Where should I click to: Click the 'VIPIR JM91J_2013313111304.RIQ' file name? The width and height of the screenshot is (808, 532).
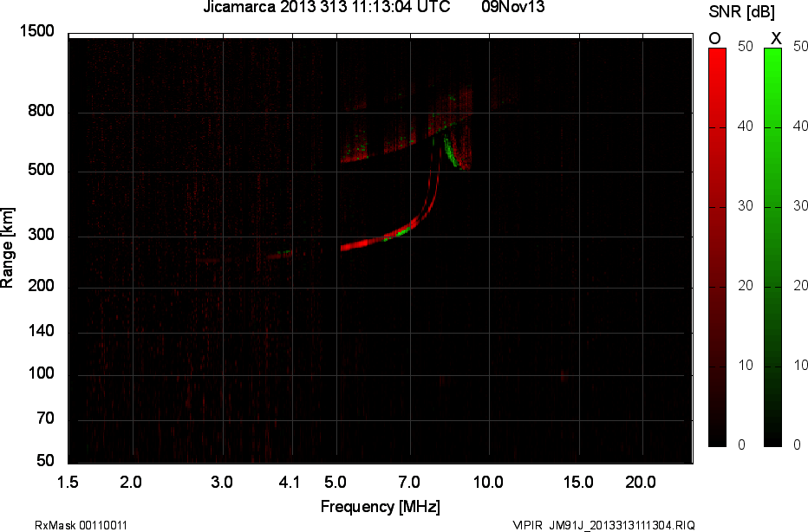[604, 525]
